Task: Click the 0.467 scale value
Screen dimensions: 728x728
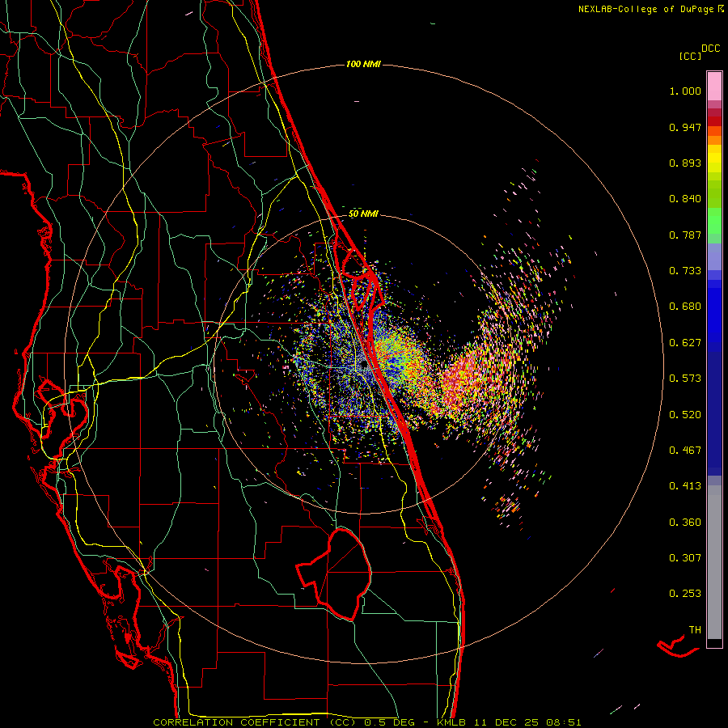Action: tap(685, 451)
